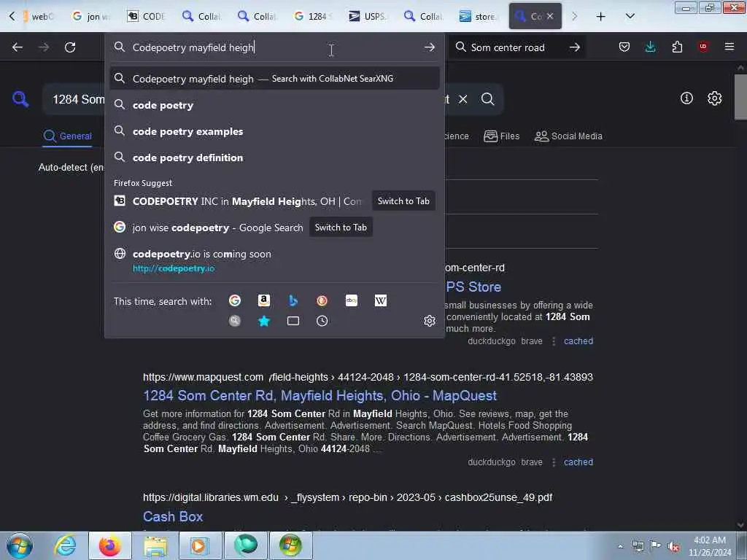Submit the 'Som center road' search arrow
747x560 pixels.
pos(575,47)
